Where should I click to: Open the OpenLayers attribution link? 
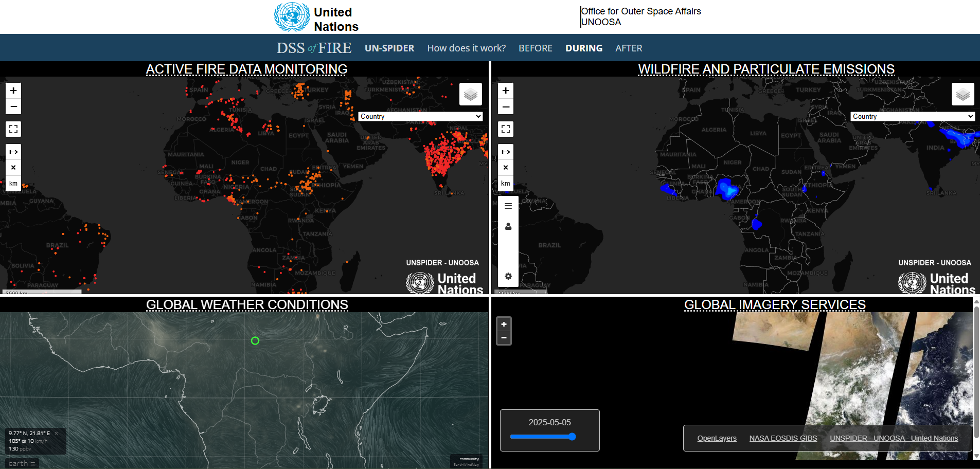tap(717, 438)
